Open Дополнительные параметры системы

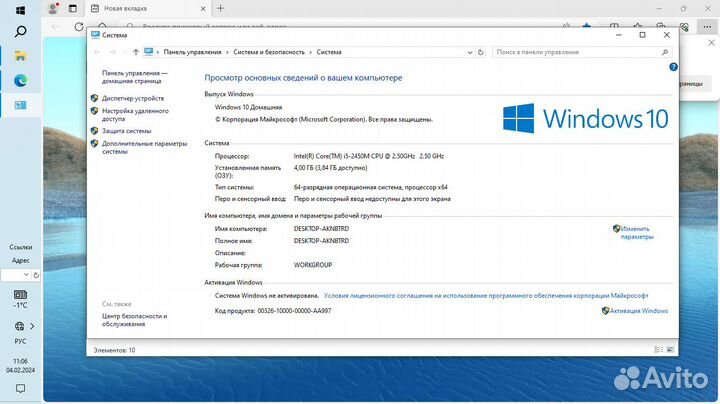pyautogui.click(x=144, y=147)
